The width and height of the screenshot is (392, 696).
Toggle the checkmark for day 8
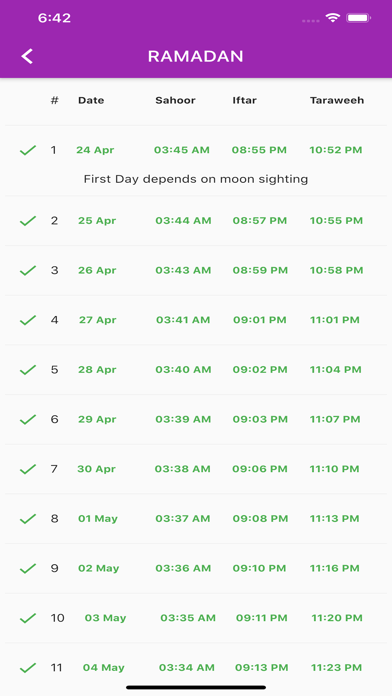pyautogui.click(x=28, y=519)
